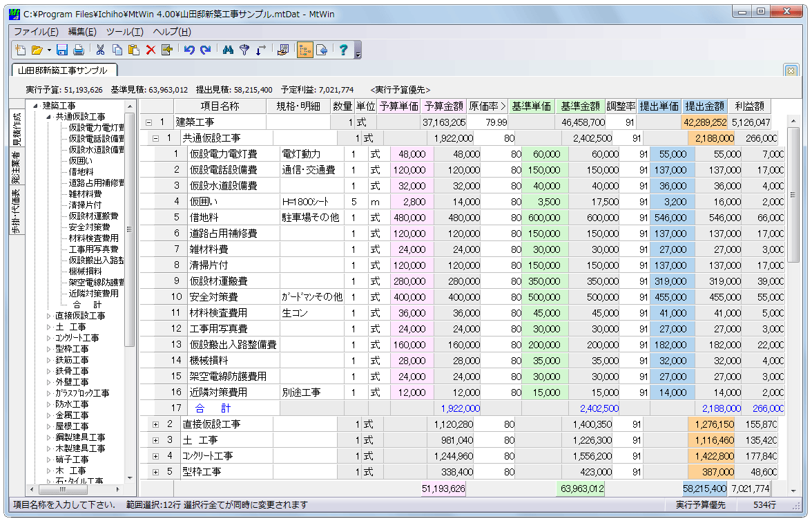The width and height of the screenshot is (812, 521).
Task: Open Find with the binoculars icon
Action: point(228,50)
